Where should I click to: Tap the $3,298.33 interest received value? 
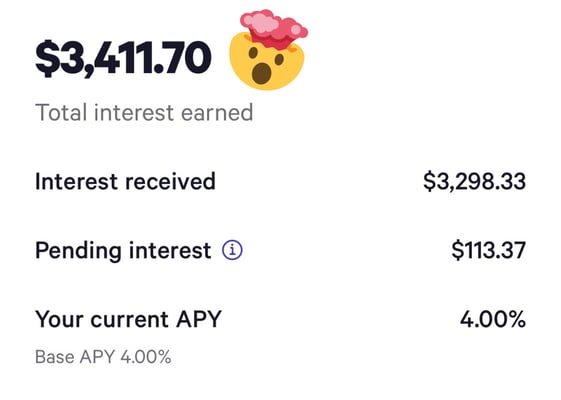click(474, 181)
